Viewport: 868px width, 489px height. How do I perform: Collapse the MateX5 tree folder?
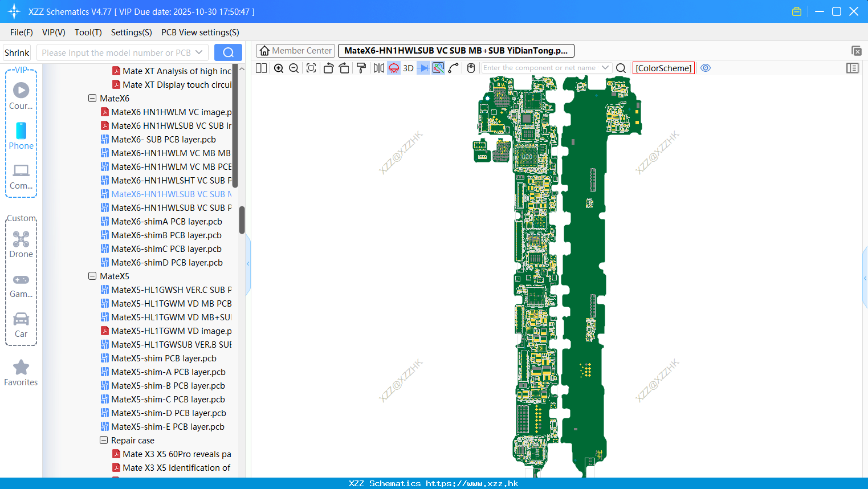click(x=92, y=276)
